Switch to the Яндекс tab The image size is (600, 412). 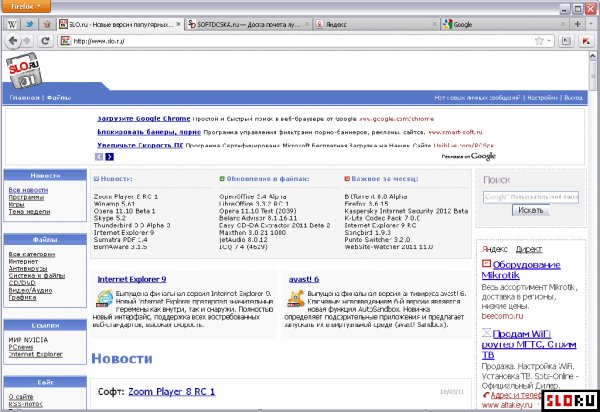[x=377, y=24]
